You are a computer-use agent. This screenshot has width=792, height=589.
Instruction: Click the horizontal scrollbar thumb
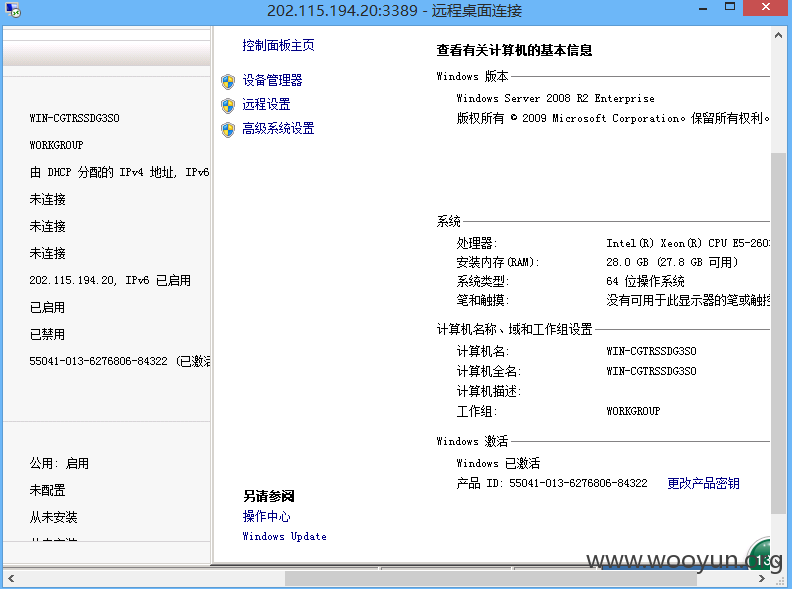click(x=491, y=578)
